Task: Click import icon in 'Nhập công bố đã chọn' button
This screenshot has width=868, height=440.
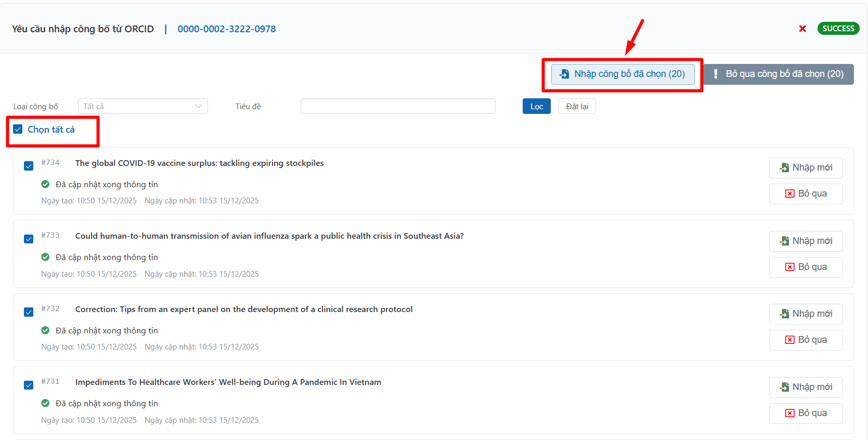Action: click(x=564, y=74)
